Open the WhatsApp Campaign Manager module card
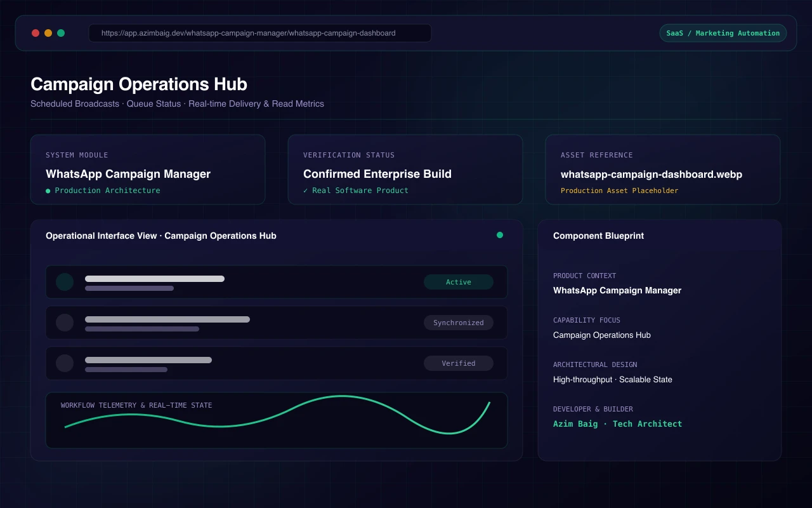Image resolution: width=812 pixels, height=508 pixels. click(148, 170)
